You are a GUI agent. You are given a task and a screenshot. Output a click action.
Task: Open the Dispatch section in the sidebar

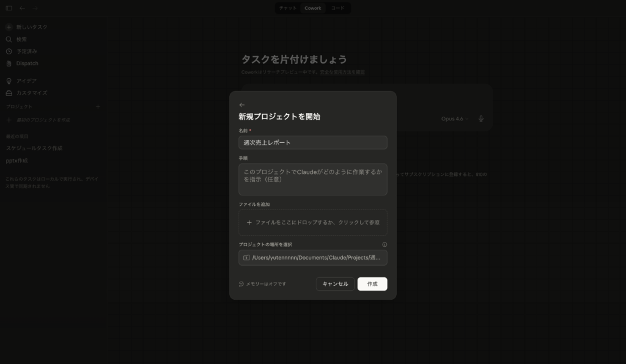point(8,63)
